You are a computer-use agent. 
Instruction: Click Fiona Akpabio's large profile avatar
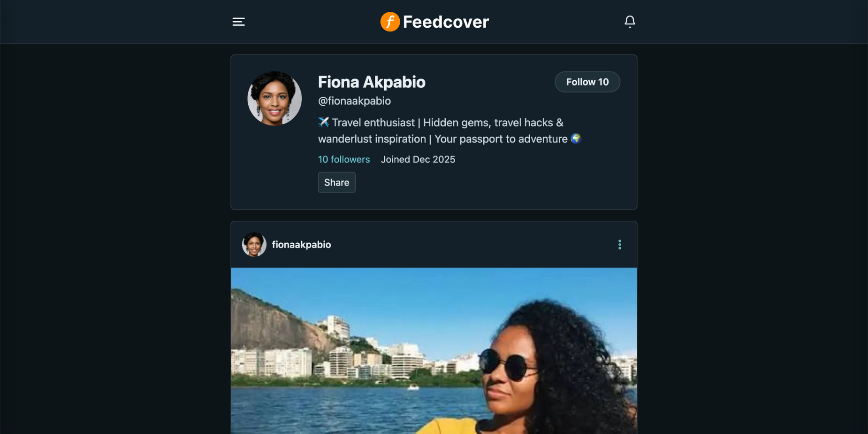coord(274,99)
